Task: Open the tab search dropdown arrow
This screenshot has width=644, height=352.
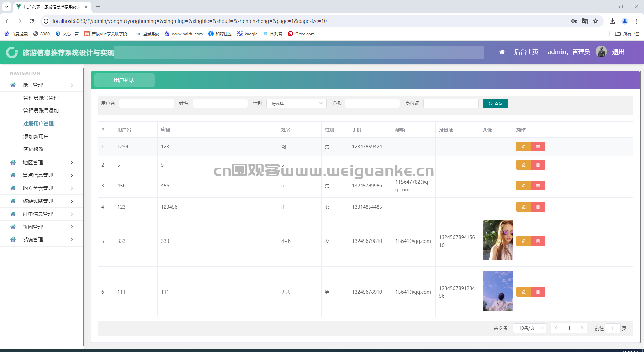Action: (7, 7)
